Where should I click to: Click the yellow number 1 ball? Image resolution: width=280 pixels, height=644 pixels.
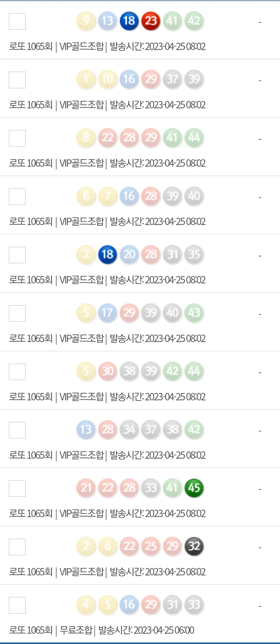click(x=86, y=79)
